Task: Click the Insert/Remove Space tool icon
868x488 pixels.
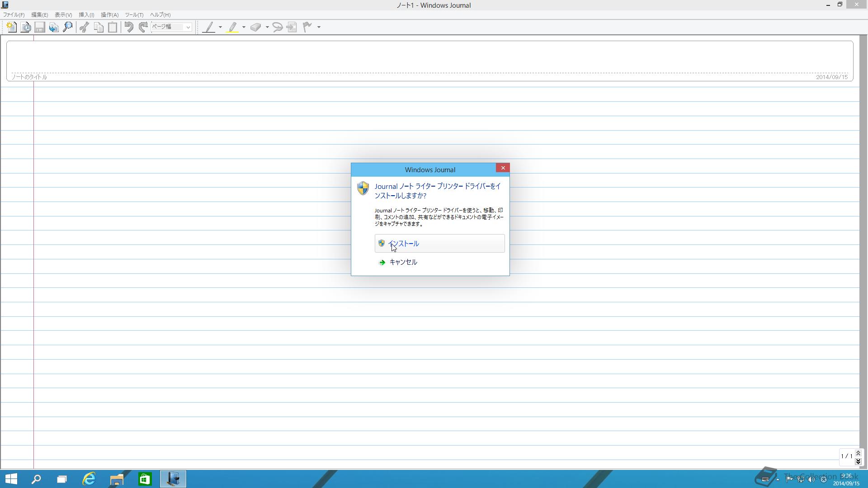Action: (292, 27)
